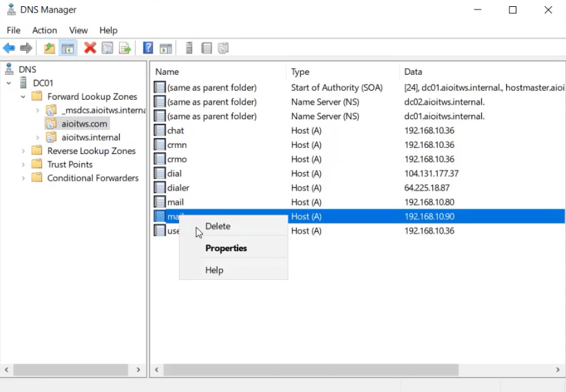Open the View menu
566x392 pixels.
coord(78,30)
